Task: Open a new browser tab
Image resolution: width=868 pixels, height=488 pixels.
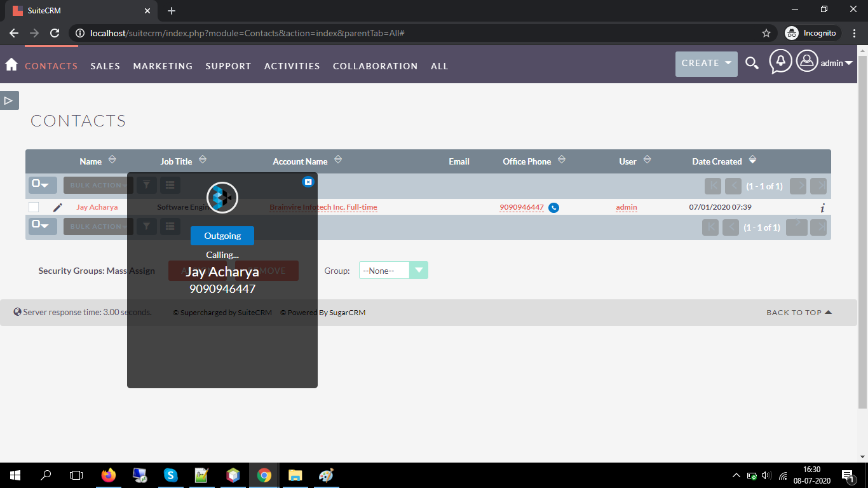Action: click(x=172, y=11)
